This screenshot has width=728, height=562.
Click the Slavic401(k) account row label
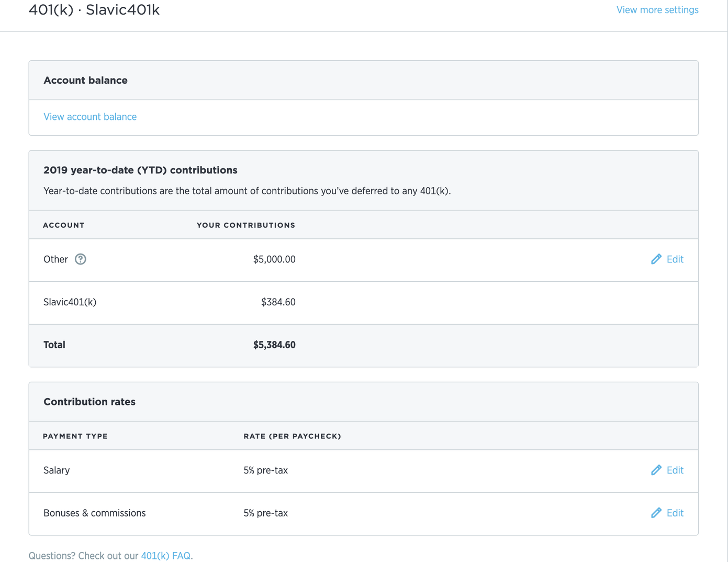[x=70, y=302]
